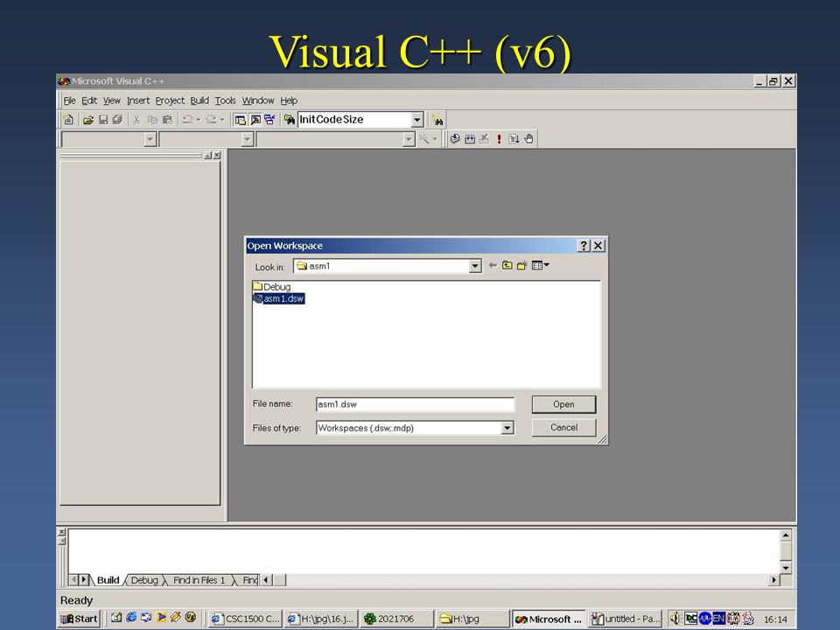
Task: Click the Open file folder toolbar icon
Action: [88, 120]
